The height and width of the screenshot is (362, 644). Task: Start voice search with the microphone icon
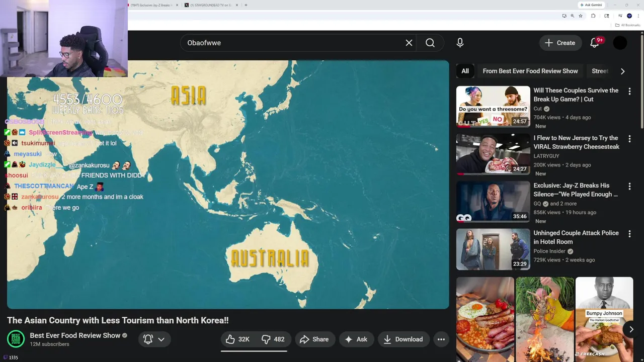[460, 43]
